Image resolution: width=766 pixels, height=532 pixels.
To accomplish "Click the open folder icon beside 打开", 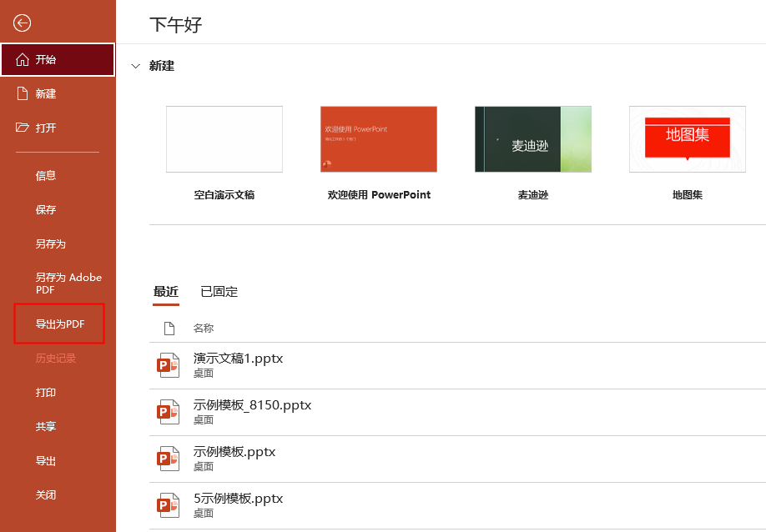I will [23, 128].
